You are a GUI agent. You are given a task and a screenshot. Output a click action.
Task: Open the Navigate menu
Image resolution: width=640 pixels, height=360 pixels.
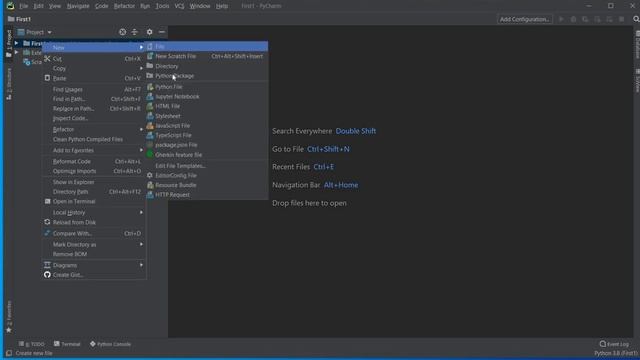(x=78, y=6)
